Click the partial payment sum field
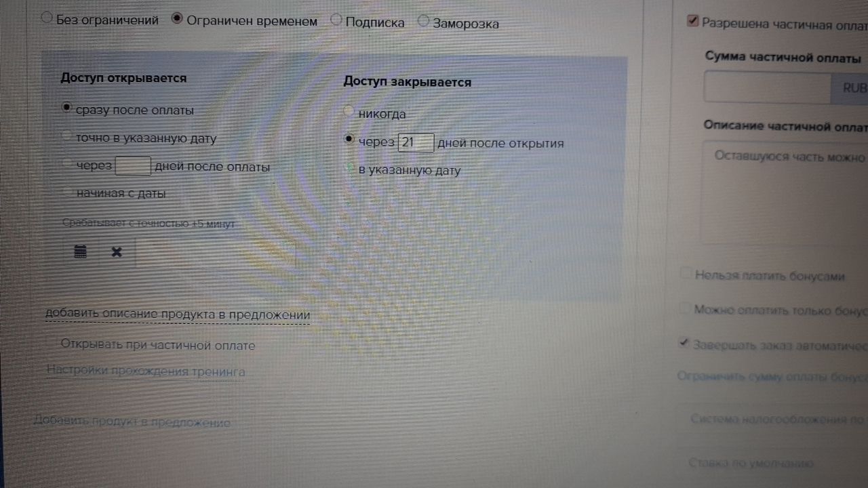This screenshot has width=868, height=488. [x=767, y=87]
